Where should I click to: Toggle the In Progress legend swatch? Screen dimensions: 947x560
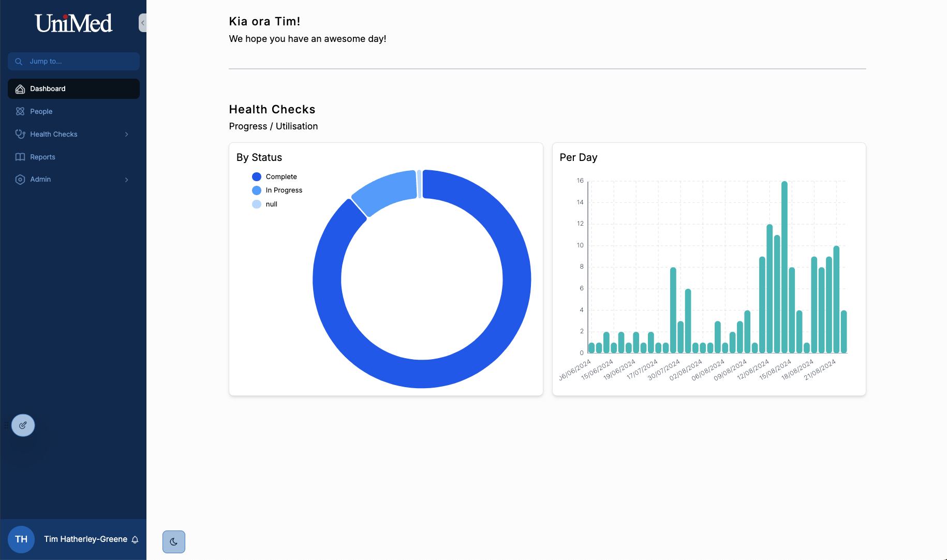[257, 190]
